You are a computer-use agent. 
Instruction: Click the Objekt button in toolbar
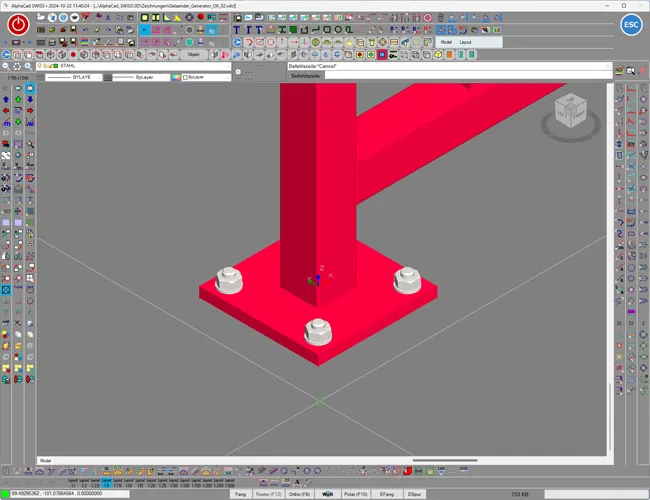pos(193,54)
